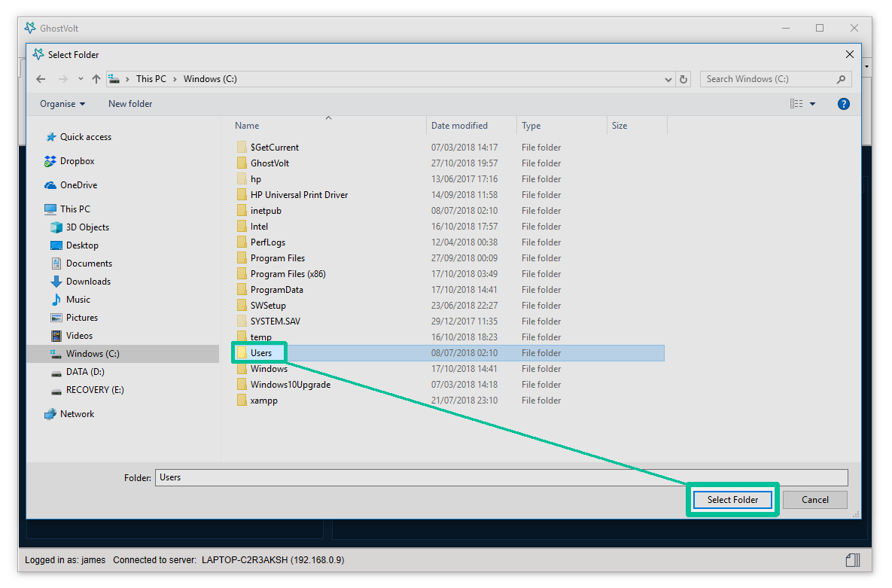Click the status bar document icon
The image size is (892, 588).
coord(852,559)
